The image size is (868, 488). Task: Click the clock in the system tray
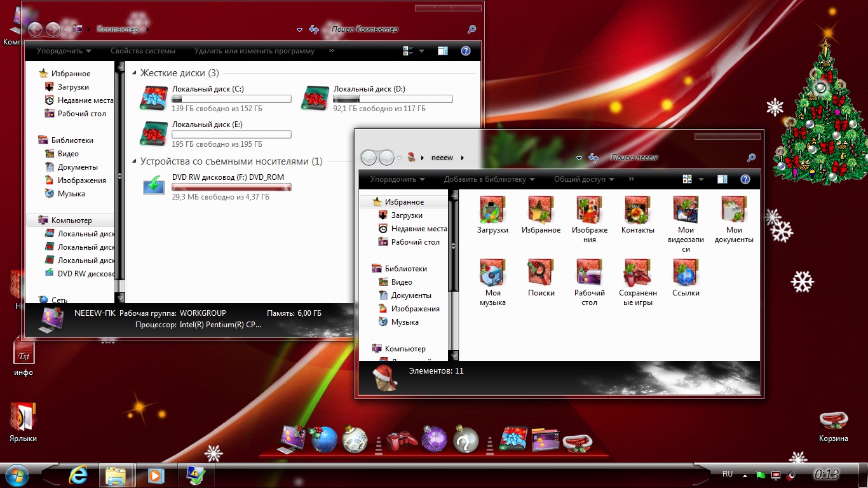(827, 474)
